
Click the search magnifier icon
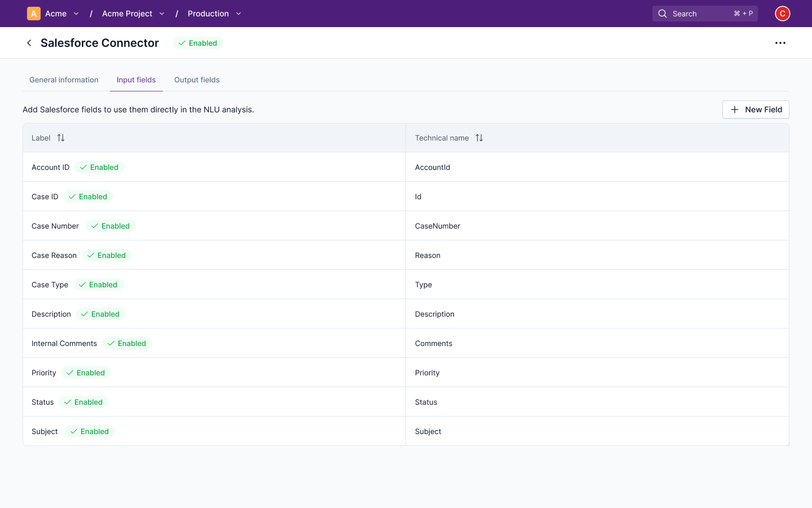663,14
